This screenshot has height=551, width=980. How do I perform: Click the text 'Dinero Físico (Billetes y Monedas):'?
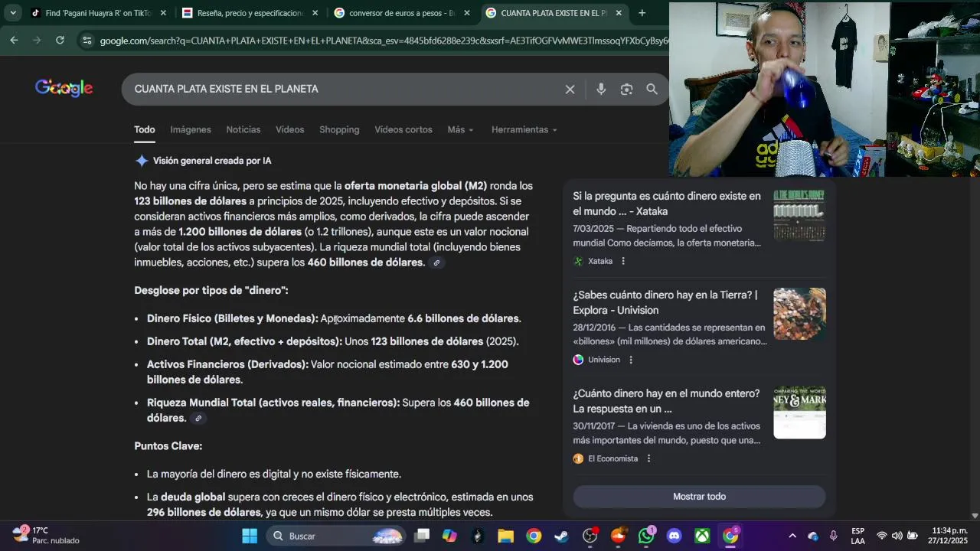(233, 318)
